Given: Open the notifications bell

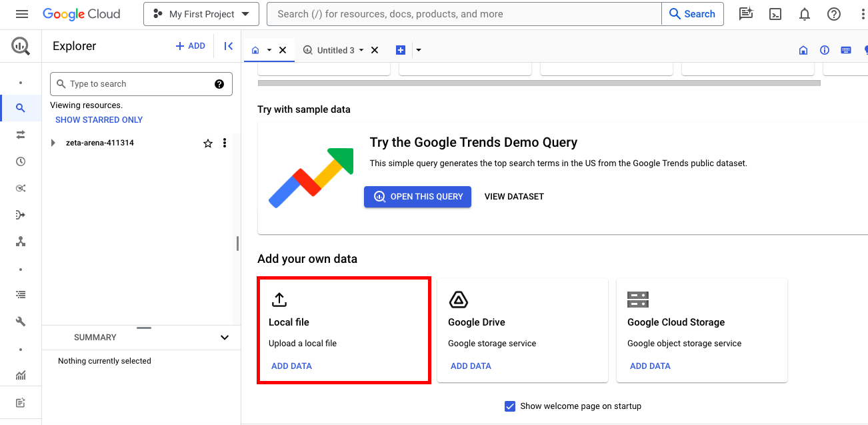Looking at the screenshot, I should [x=804, y=13].
